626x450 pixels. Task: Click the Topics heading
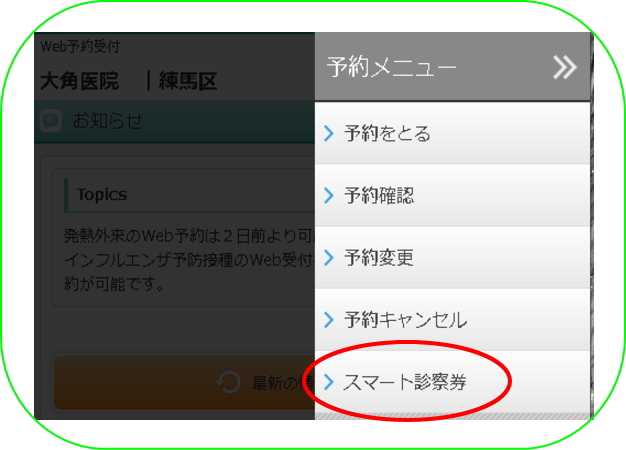pyautogui.click(x=102, y=194)
